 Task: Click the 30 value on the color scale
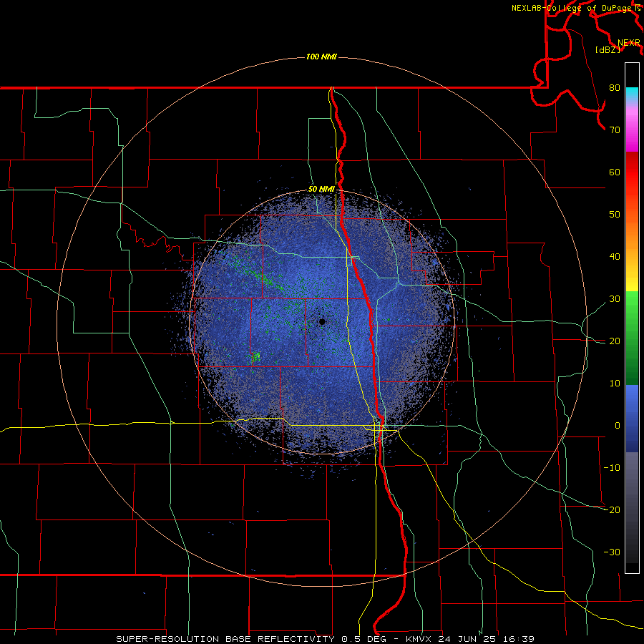coord(615,298)
